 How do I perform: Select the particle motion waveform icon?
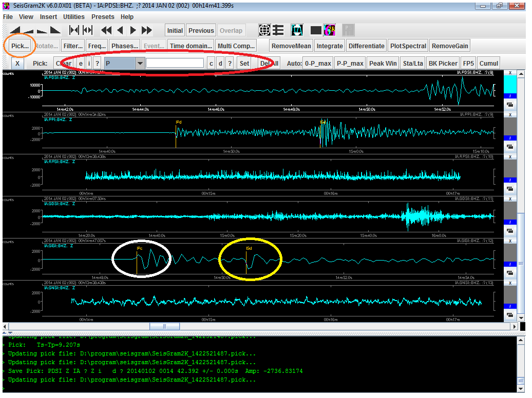coord(297,30)
